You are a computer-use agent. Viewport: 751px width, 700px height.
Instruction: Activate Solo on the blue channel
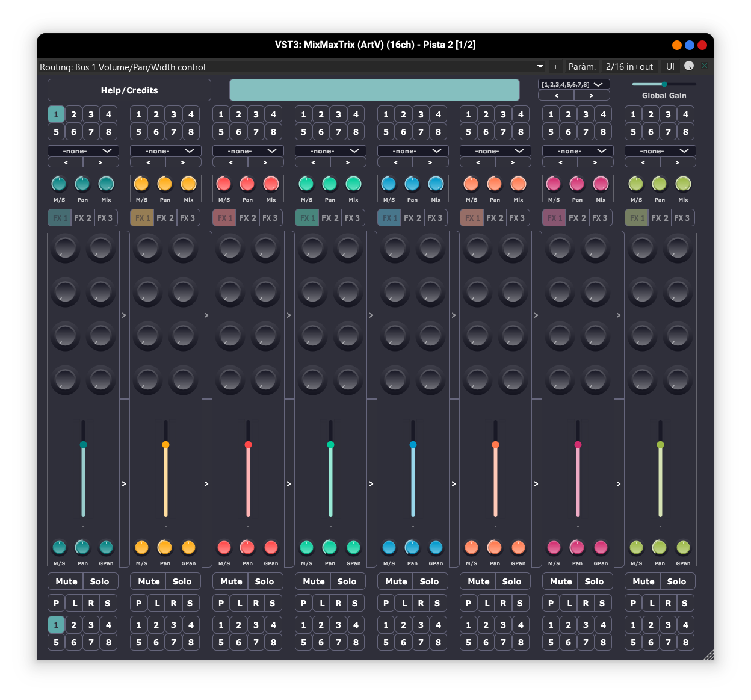(430, 581)
